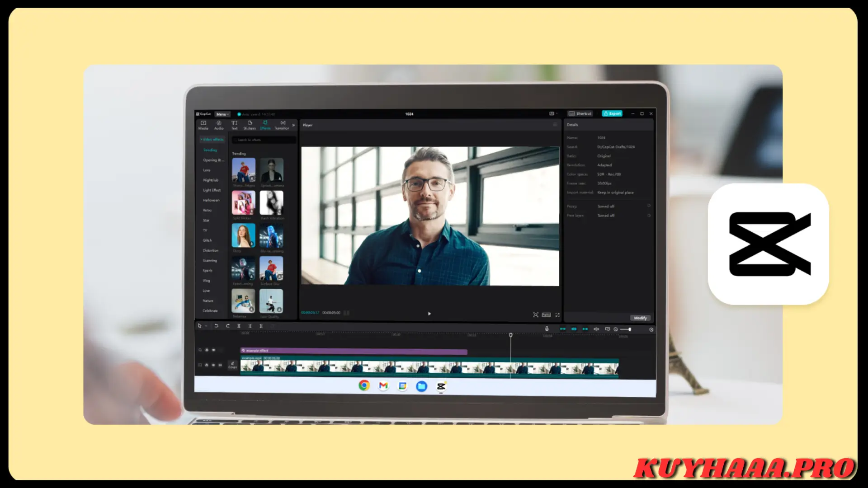868x488 pixels.
Task: Open Gmail from the shelf
Action: point(383,386)
